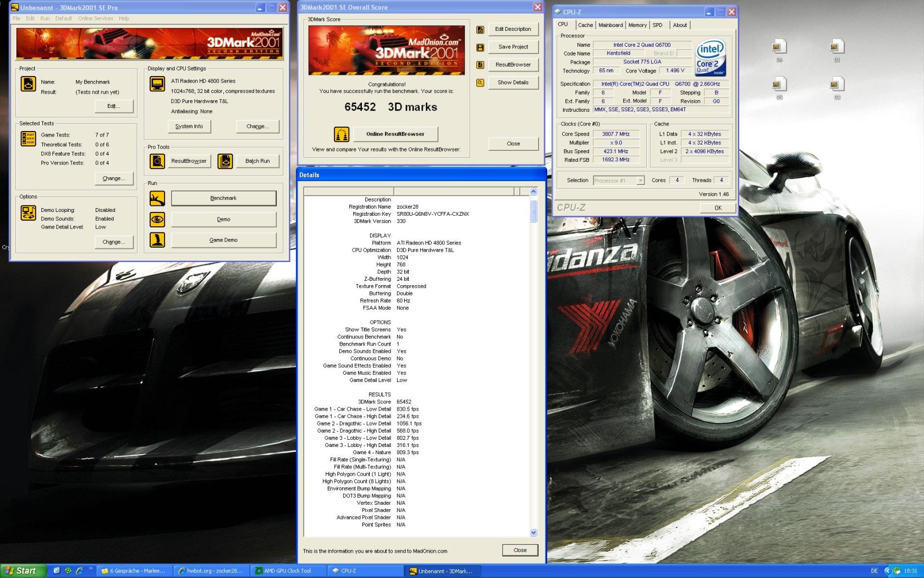Click the ResultBrowser icon in Overall Score window
This screenshot has height=578, width=924.
point(480,65)
